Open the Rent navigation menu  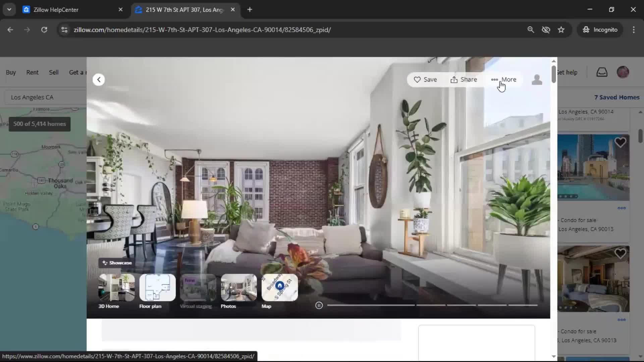[32, 72]
